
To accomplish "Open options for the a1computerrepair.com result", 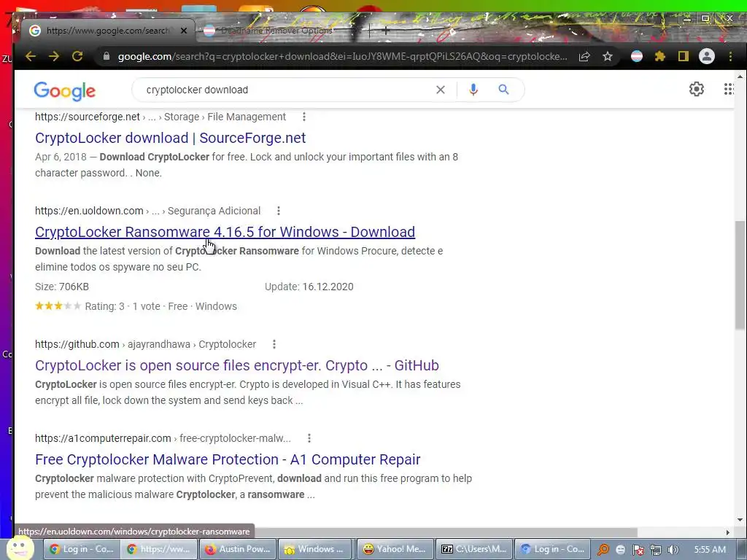I will tap(309, 437).
